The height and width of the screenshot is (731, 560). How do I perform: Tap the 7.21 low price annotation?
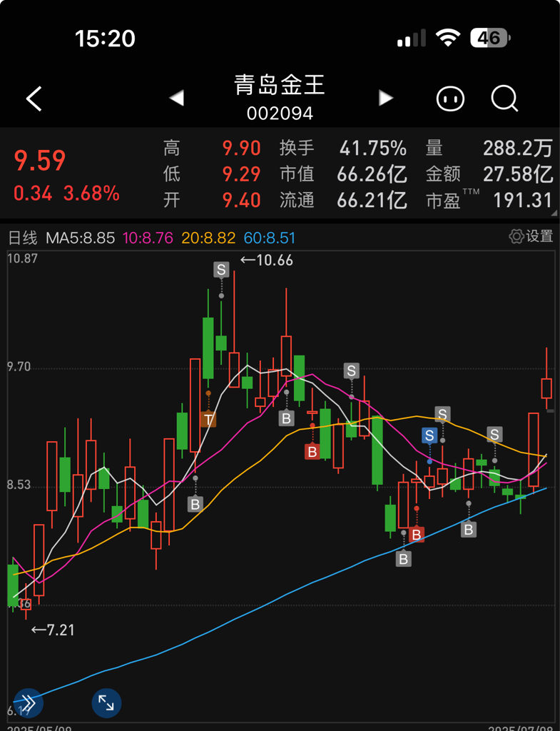53,630
